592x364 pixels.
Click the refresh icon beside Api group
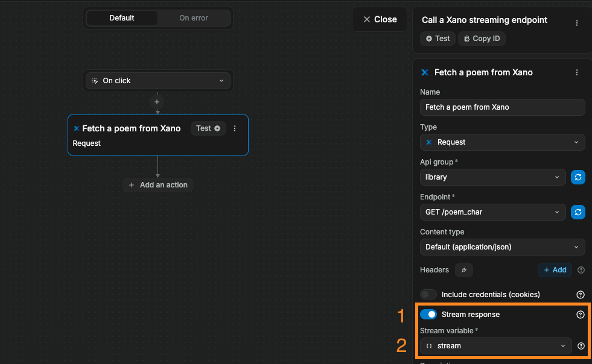click(578, 177)
